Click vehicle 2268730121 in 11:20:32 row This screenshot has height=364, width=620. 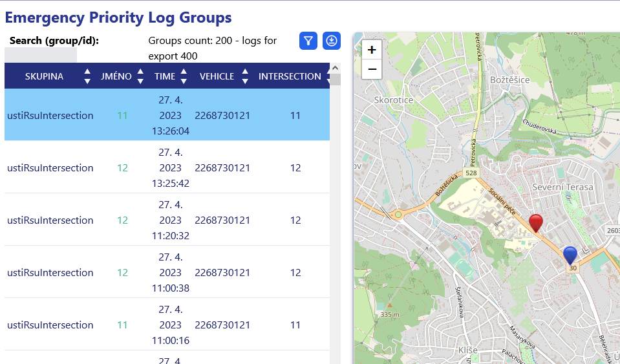click(222, 220)
